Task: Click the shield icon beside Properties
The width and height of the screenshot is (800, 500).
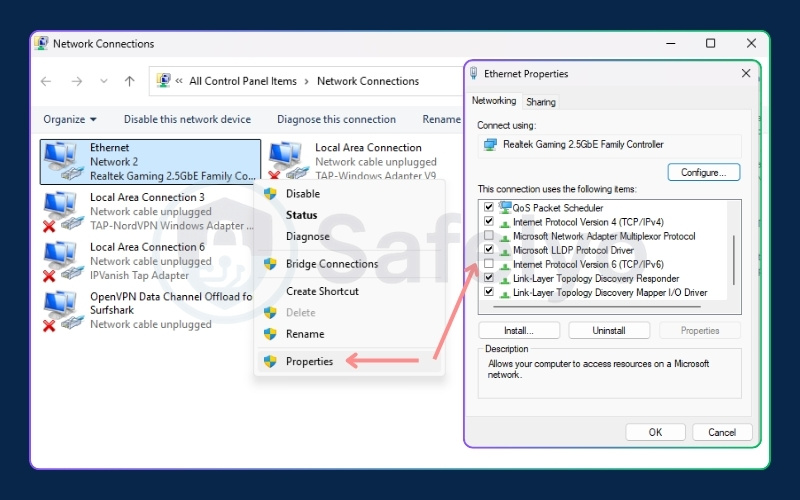Action: click(270, 362)
